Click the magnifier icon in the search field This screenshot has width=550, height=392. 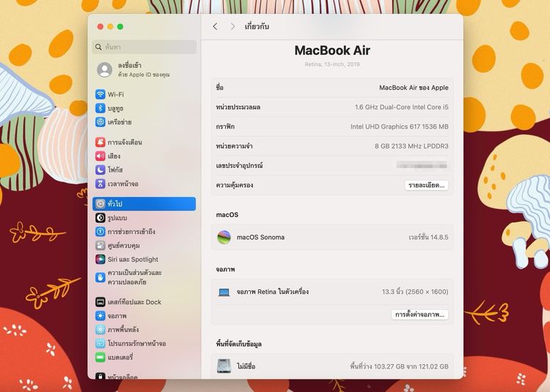click(x=98, y=47)
